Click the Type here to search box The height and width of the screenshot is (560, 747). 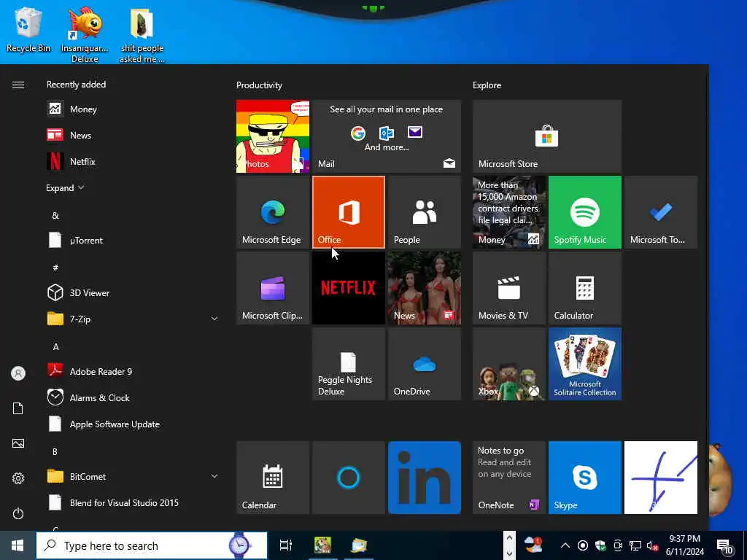152,545
